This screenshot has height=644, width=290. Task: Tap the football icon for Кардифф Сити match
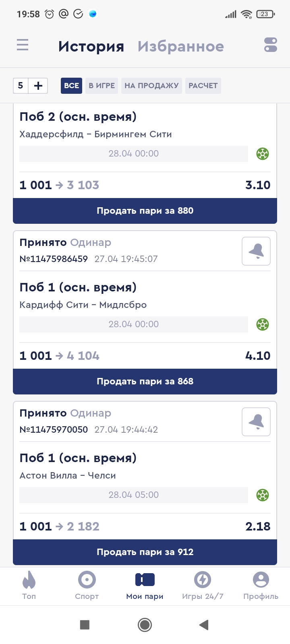(x=263, y=324)
